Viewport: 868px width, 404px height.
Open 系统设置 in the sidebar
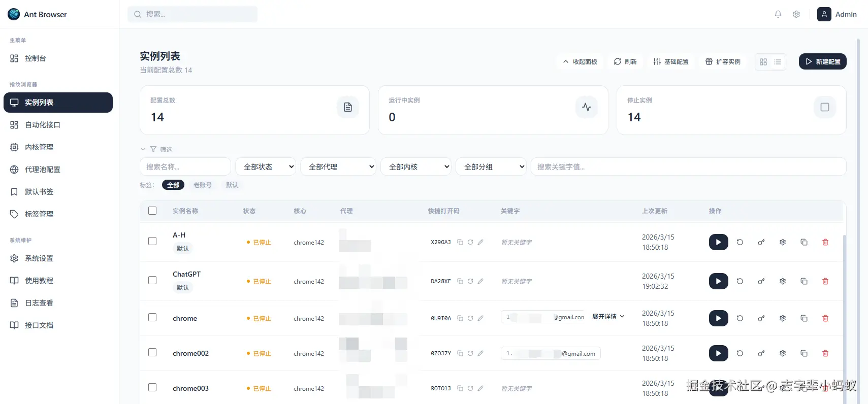(x=58, y=258)
